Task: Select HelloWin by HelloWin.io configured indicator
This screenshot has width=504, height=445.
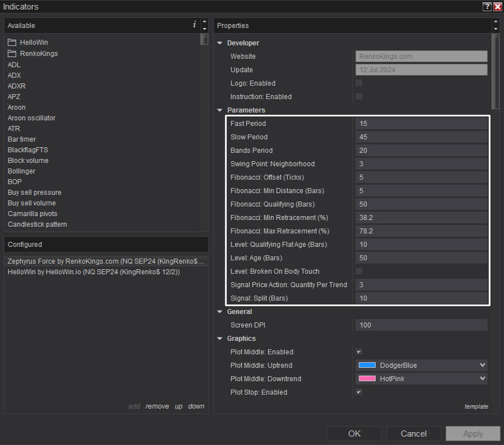Action: click(x=93, y=272)
